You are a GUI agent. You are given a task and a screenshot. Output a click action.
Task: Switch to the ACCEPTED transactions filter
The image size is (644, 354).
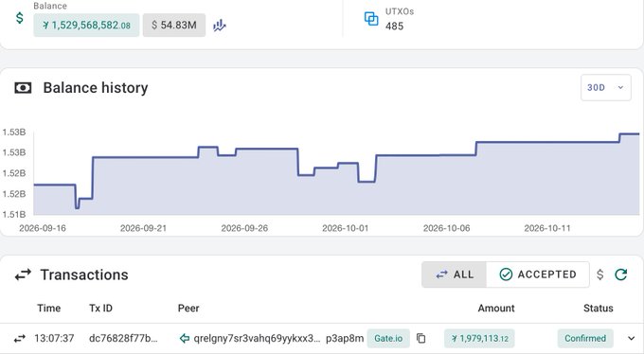[538, 274]
